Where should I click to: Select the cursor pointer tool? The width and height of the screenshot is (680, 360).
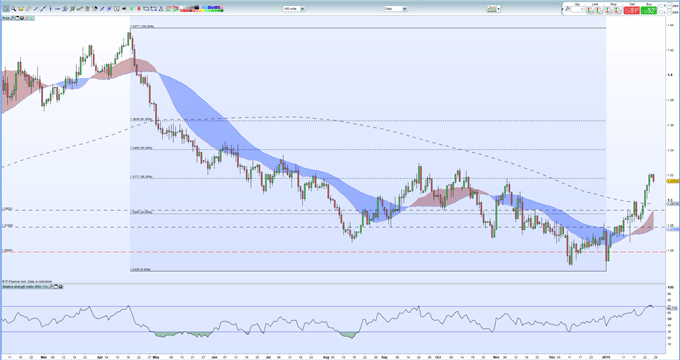pyautogui.click(x=6, y=9)
